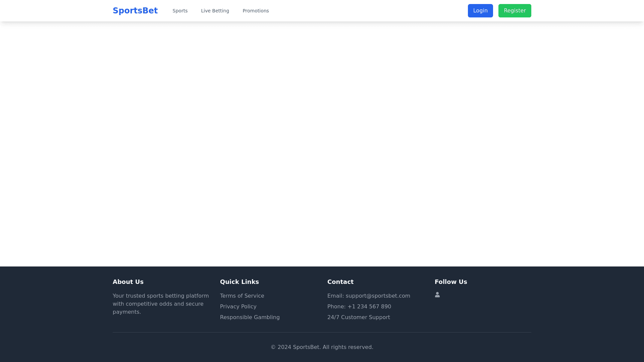Image resolution: width=644 pixels, height=362 pixels.
Task: Click the SportsBet logo
Action: pyautogui.click(x=135, y=10)
